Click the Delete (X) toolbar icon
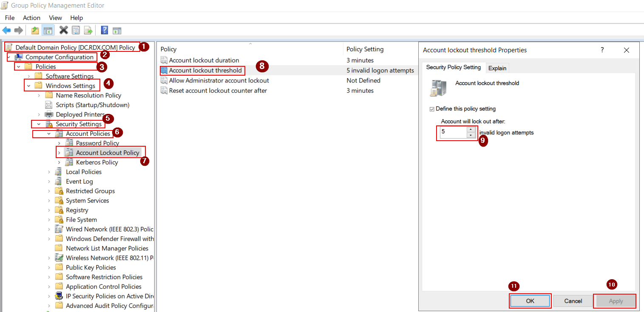The image size is (644, 312). click(64, 30)
